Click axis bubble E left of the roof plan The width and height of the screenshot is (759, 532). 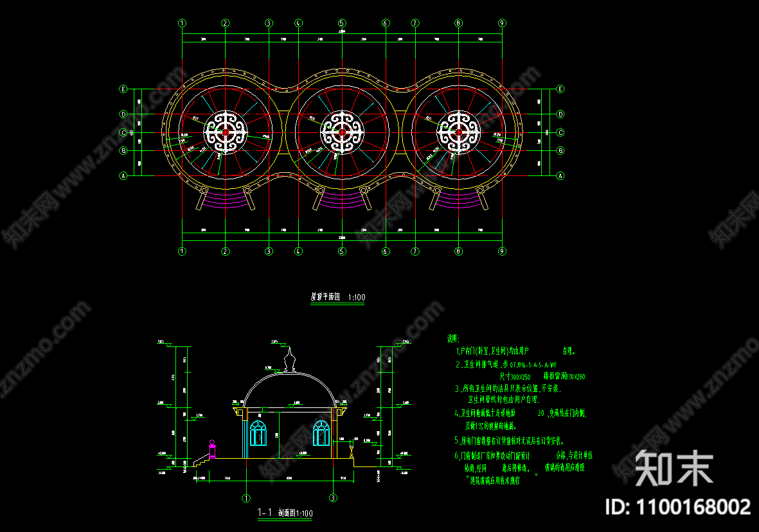(123, 89)
